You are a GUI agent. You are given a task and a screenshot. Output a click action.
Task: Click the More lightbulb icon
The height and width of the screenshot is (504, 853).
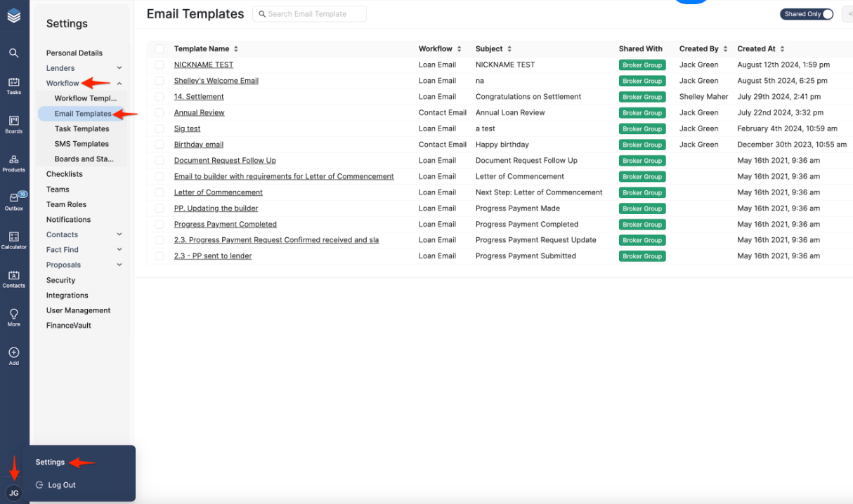(x=14, y=317)
